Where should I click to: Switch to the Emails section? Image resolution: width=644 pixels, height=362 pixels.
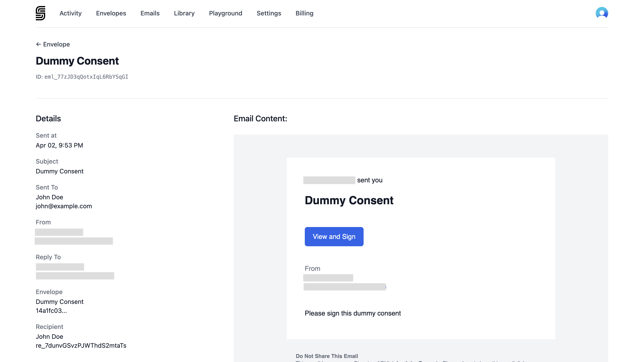click(x=150, y=13)
